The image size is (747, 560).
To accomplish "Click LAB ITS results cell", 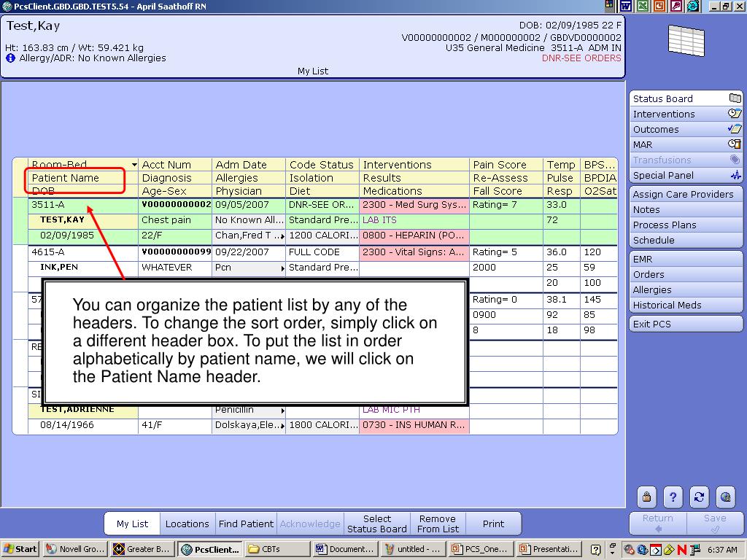I will tap(414, 220).
